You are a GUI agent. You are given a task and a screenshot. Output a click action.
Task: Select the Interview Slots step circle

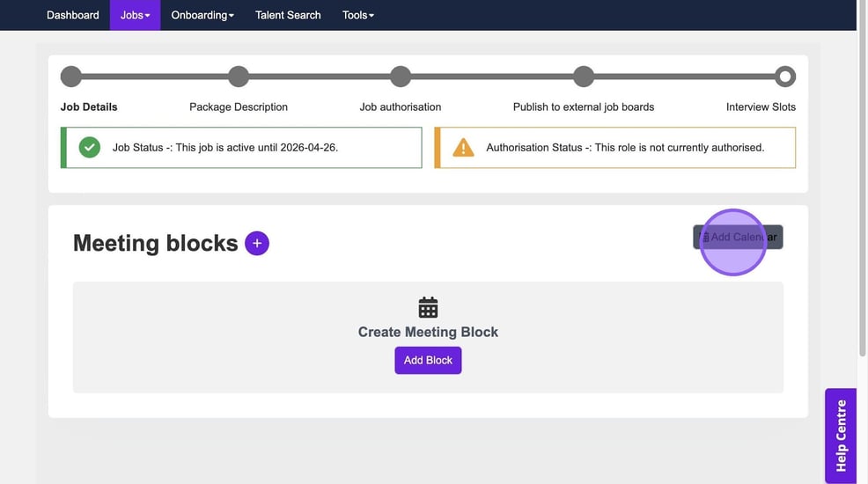tap(784, 77)
